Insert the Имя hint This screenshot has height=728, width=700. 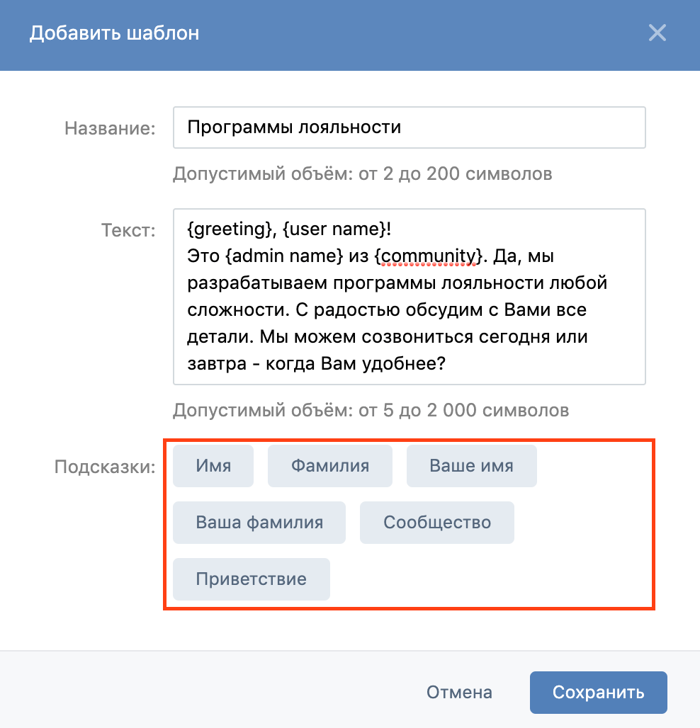click(213, 466)
